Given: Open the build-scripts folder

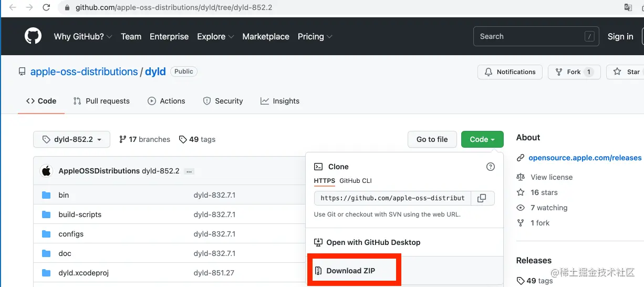Looking at the screenshot, I should (x=80, y=214).
